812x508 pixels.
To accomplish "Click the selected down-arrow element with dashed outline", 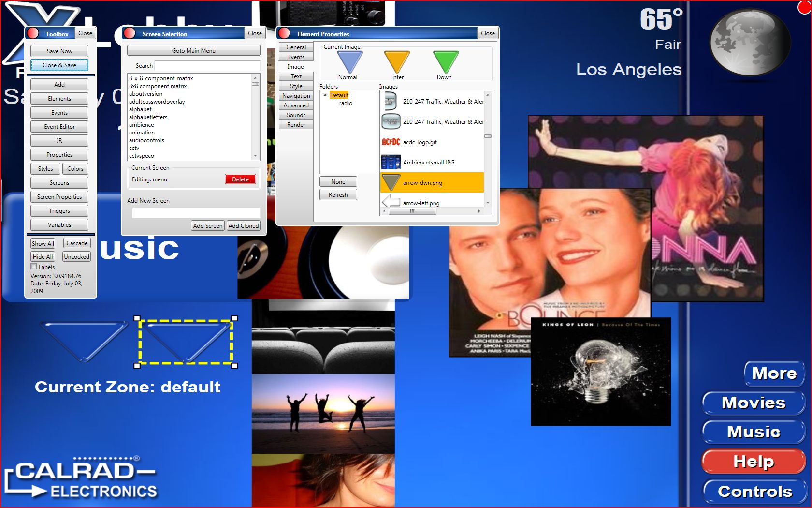I will tap(186, 342).
